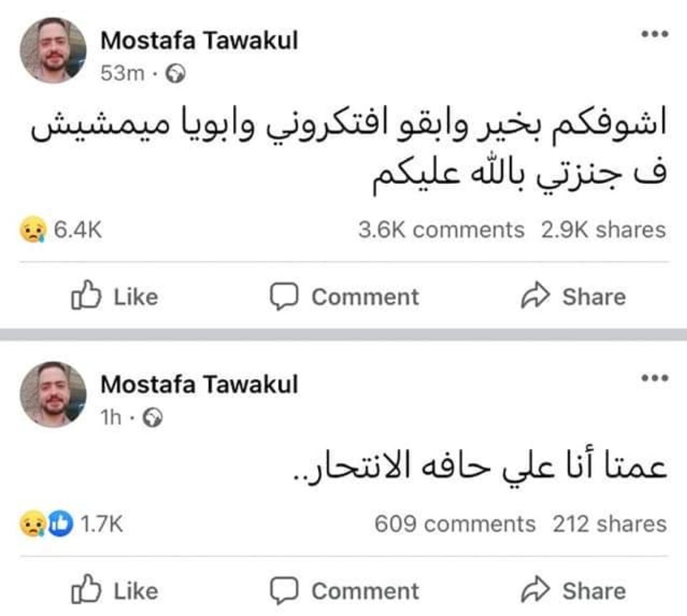
Task: Comment on the top post
Action: [x=344, y=297]
